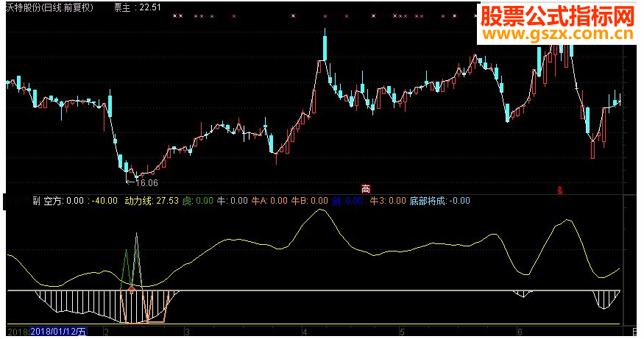This screenshot has width=644, height=339.
Task: Click the -40.00 indicator value
Action: tap(105, 201)
